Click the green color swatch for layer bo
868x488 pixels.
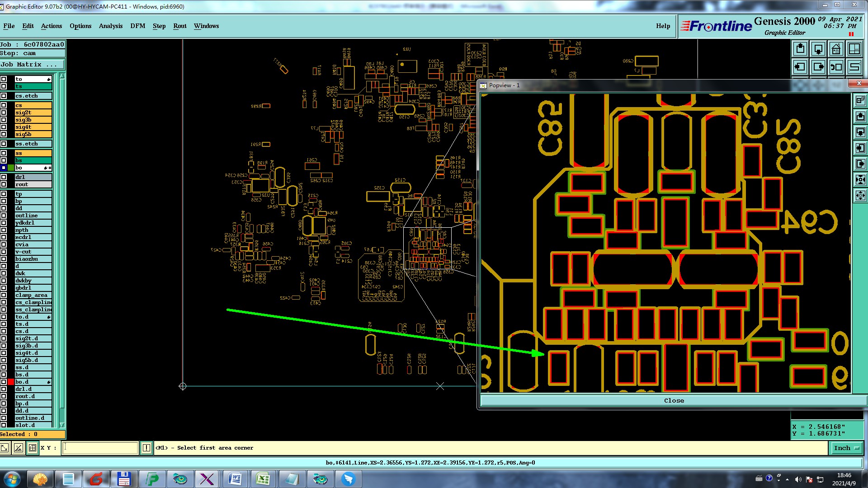click(x=11, y=168)
